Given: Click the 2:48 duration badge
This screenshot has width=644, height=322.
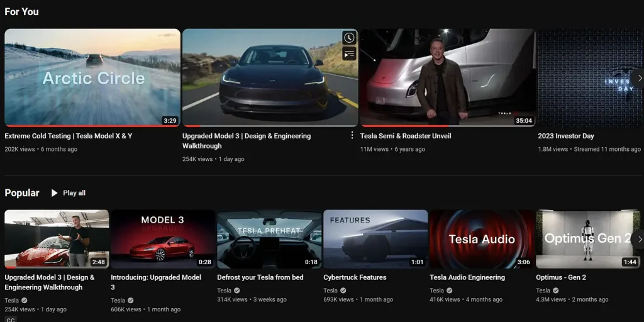Looking at the screenshot, I should 99,262.
